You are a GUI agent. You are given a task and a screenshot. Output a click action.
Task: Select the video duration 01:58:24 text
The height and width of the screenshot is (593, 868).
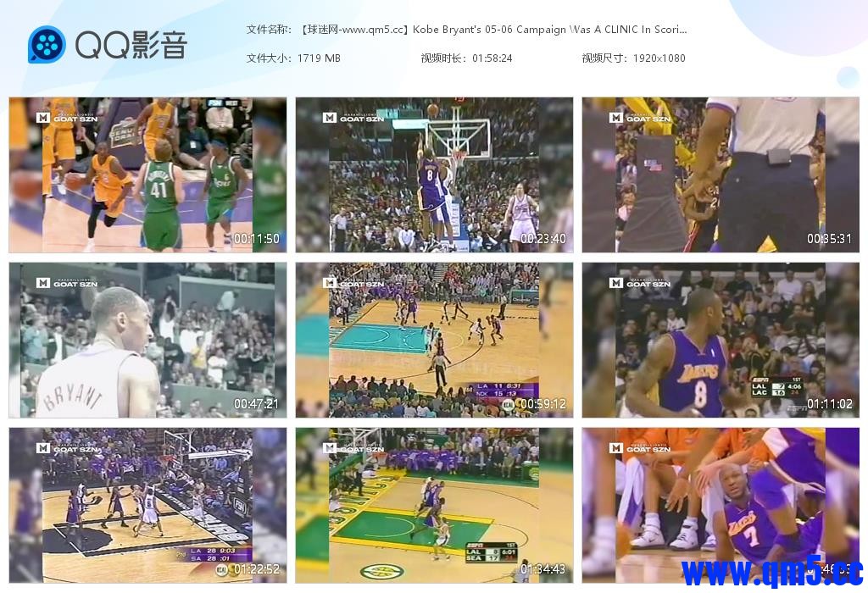point(467,58)
